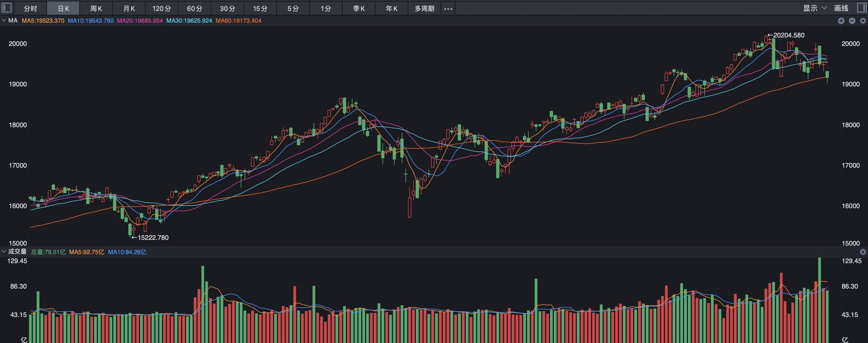868x343 pixels.
Task: Click the more periods ellipsis icon
Action: point(448,9)
